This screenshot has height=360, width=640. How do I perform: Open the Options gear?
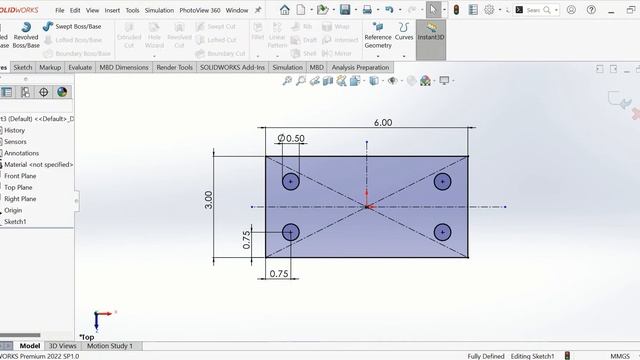[x=489, y=10]
